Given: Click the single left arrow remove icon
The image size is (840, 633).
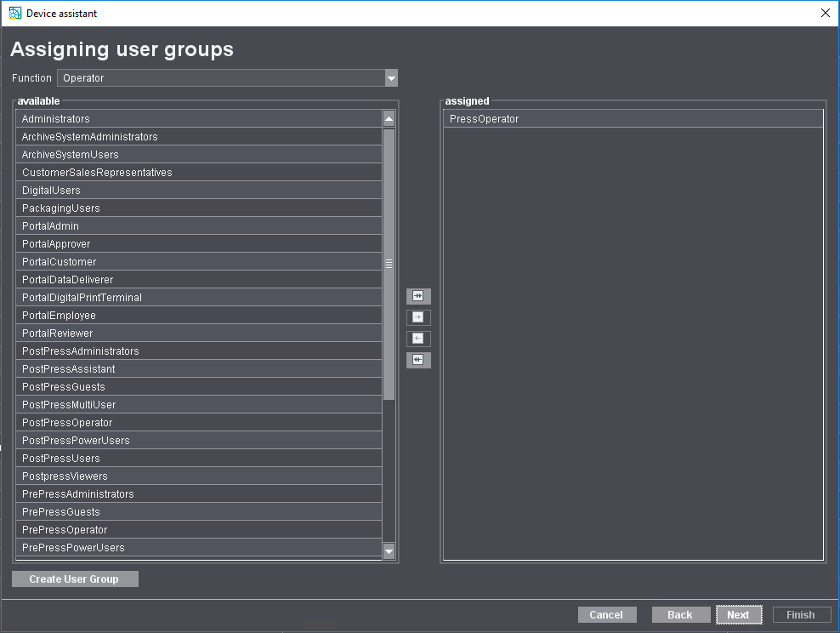Looking at the screenshot, I should [418, 339].
